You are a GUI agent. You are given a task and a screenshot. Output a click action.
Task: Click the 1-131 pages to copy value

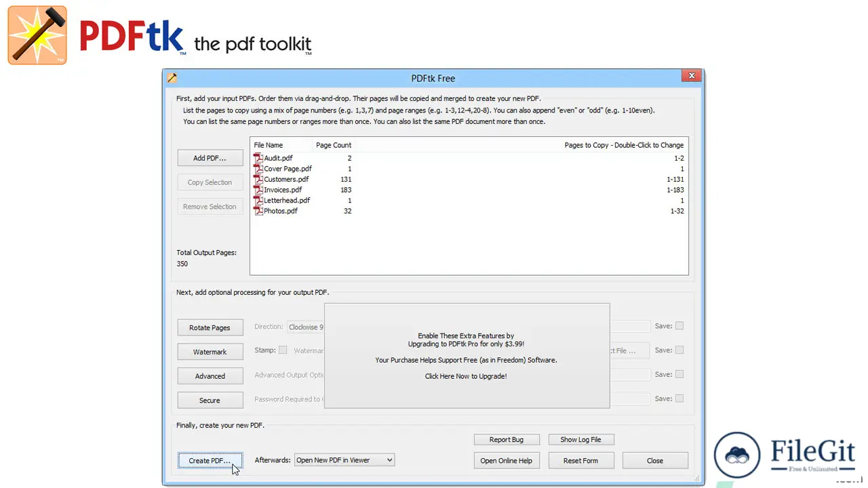coord(675,180)
